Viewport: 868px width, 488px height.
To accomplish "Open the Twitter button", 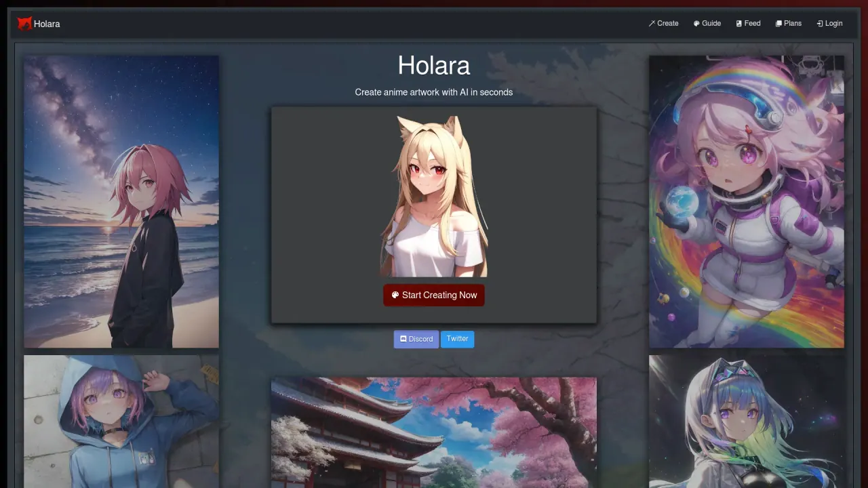I will click(x=457, y=339).
